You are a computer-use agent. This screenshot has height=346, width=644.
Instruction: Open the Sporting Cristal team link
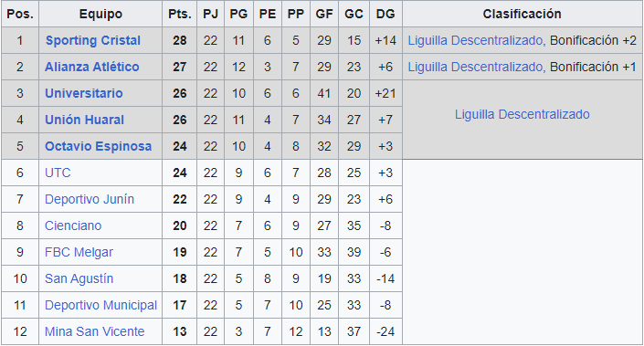coord(93,40)
